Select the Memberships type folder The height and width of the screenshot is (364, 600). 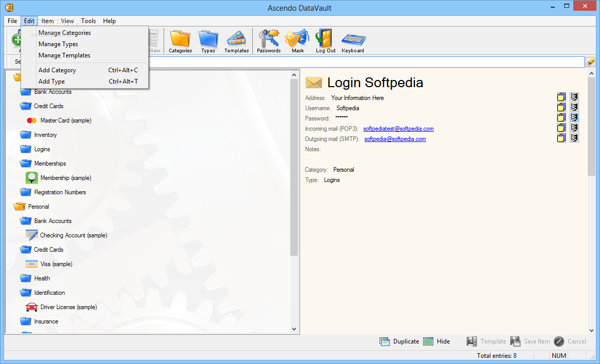[x=43, y=164]
